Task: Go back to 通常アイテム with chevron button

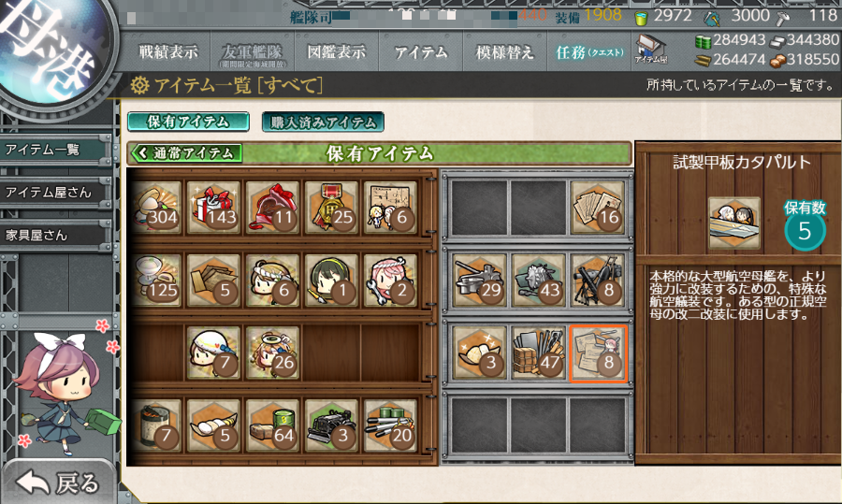Action: (185, 153)
